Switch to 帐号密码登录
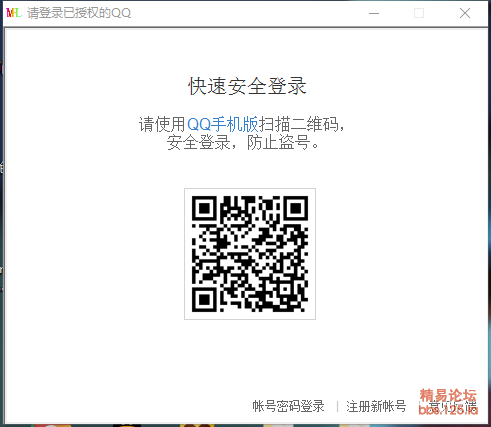The width and height of the screenshot is (491, 427). pos(288,406)
